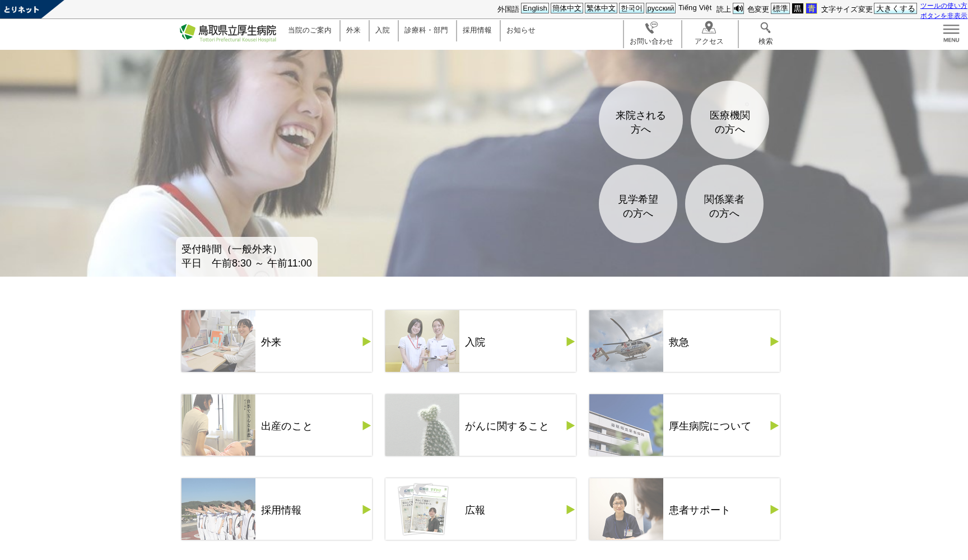Image resolution: width=968 pixels, height=560 pixels.
Task: Toggle blue (青) color scheme
Action: pos(811,8)
